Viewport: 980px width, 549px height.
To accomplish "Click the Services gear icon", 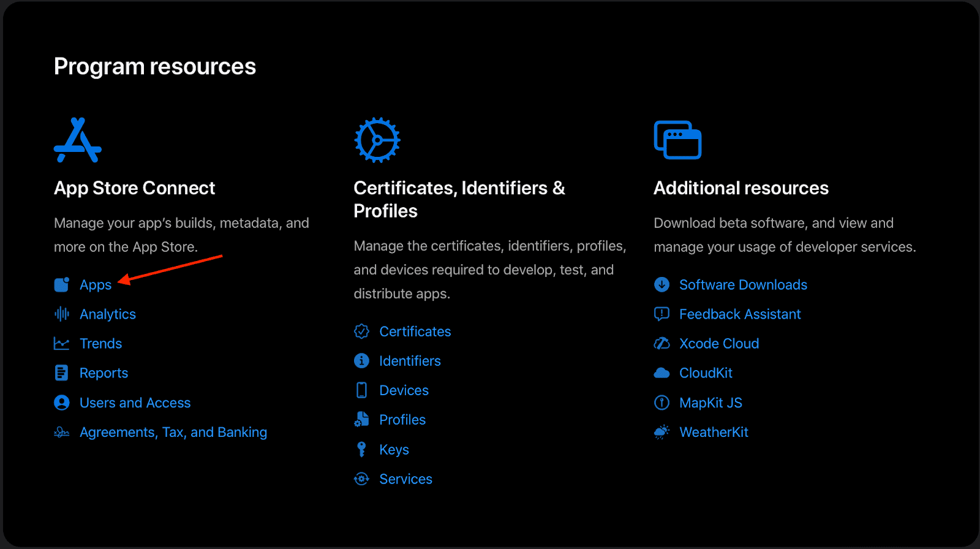I will click(362, 479).
